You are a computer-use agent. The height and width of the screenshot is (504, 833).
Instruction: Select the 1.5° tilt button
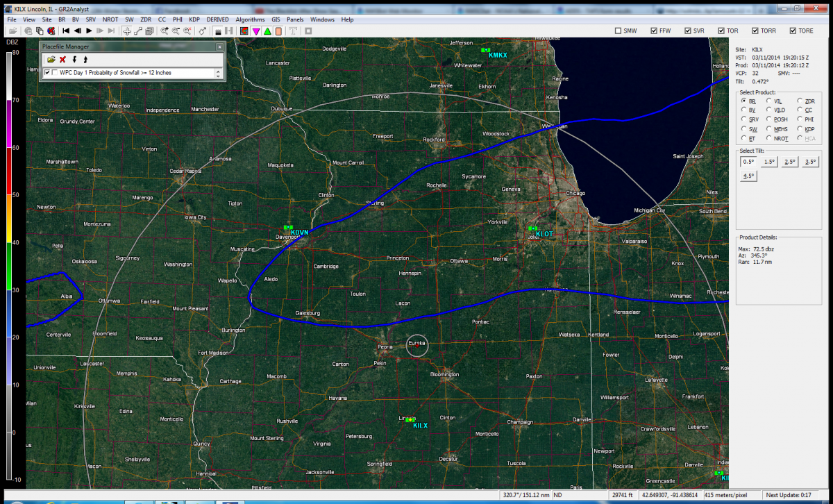[x=769, y=162]
